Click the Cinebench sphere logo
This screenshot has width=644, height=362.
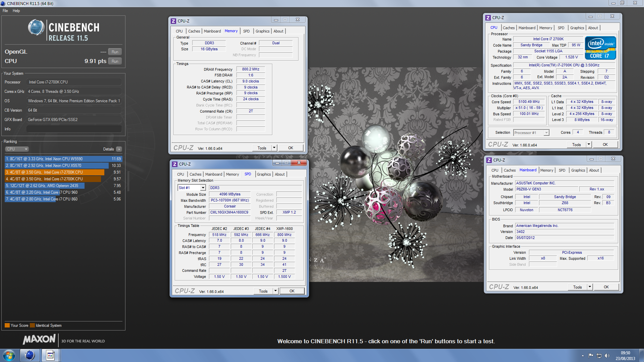[36, 27]
